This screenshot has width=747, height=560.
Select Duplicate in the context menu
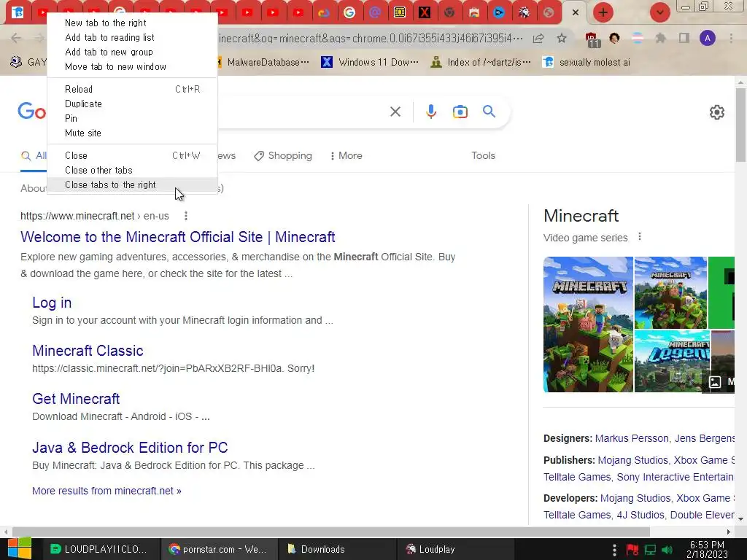(x=132, y=104)
